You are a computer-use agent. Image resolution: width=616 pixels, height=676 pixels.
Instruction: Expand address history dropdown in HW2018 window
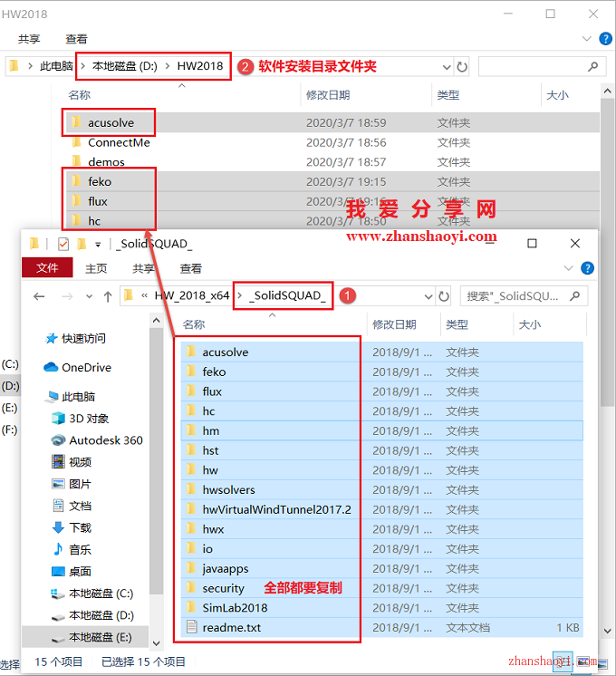[447, 67]
